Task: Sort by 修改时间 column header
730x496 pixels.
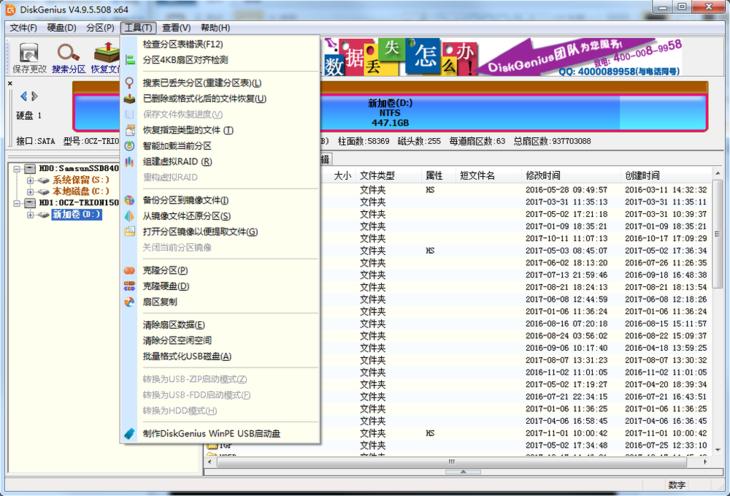Action: click(x=543, y=176)
